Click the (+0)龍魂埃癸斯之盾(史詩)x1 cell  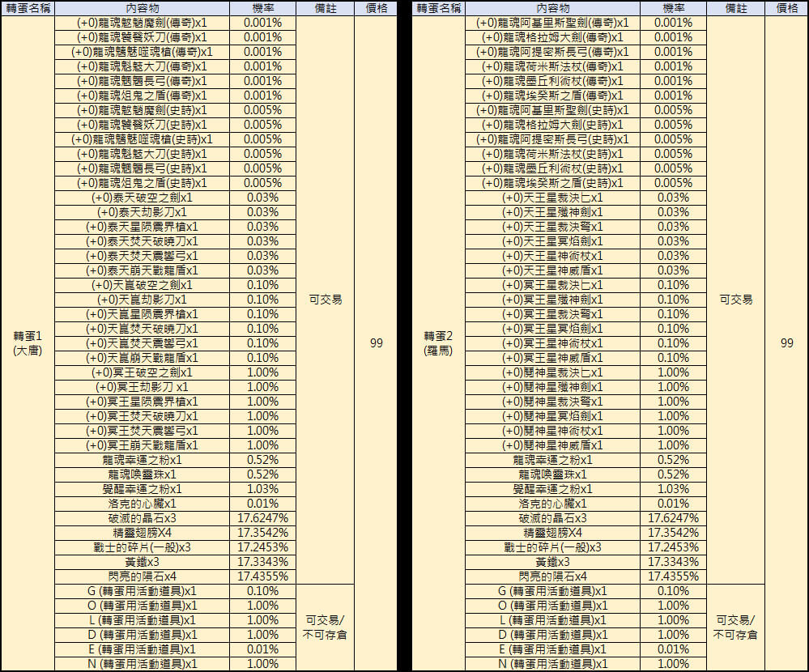click(552, 183)
